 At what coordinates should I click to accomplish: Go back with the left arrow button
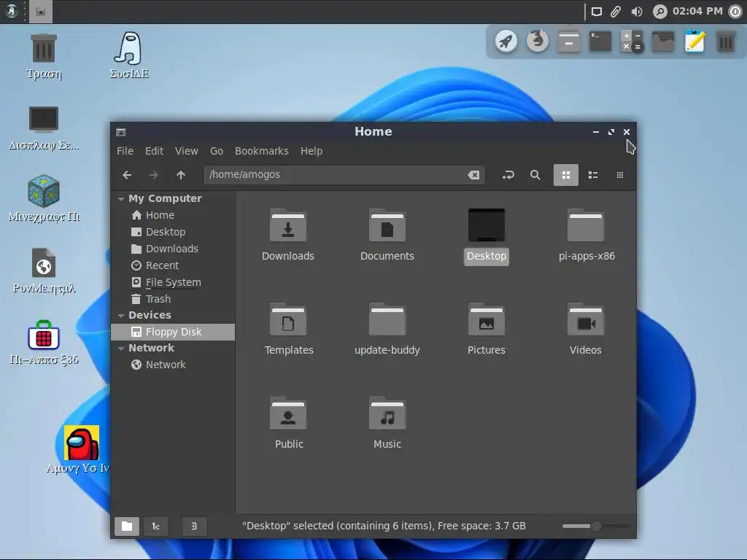(127, 175)
